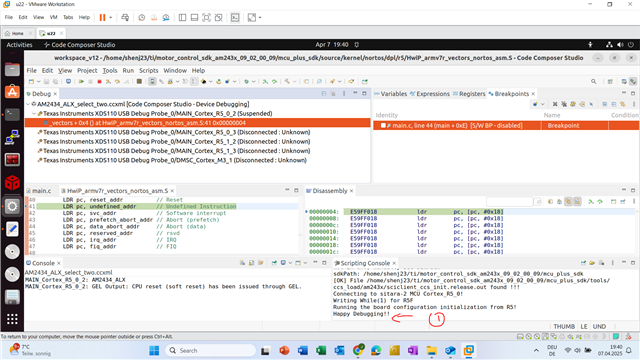Click the File Explorer icon in Windows taskbar

click(x=431, y=350)
